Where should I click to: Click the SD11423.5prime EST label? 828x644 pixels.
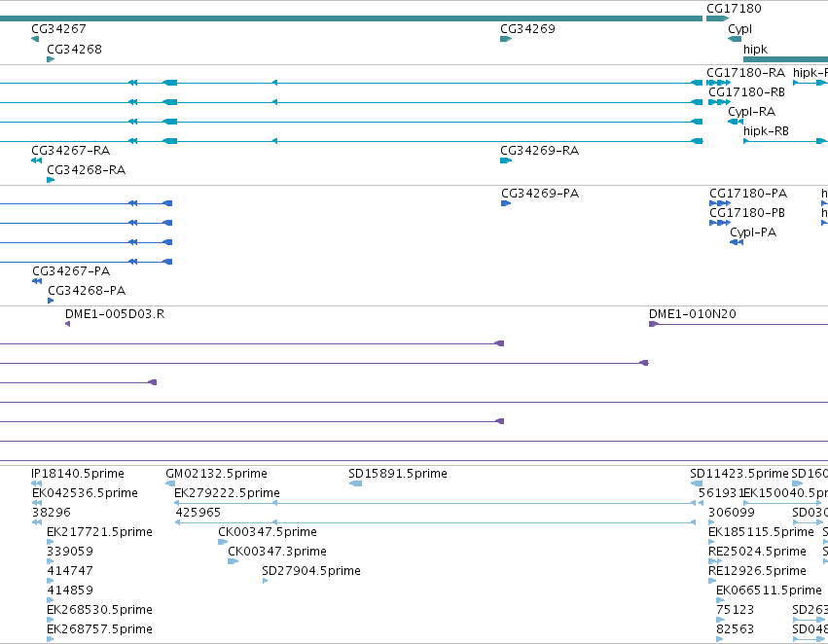739,474
